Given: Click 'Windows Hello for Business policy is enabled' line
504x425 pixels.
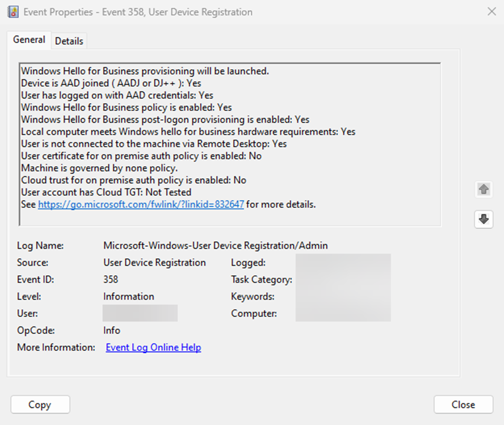Looking at the screenshot, I should (x=126, y=107).
